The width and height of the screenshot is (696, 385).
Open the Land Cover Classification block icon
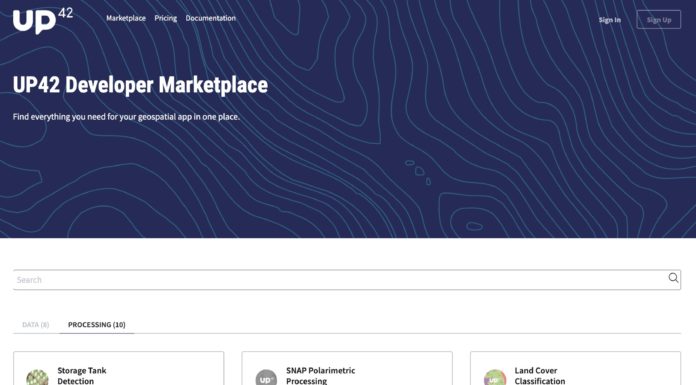(494, 377)
